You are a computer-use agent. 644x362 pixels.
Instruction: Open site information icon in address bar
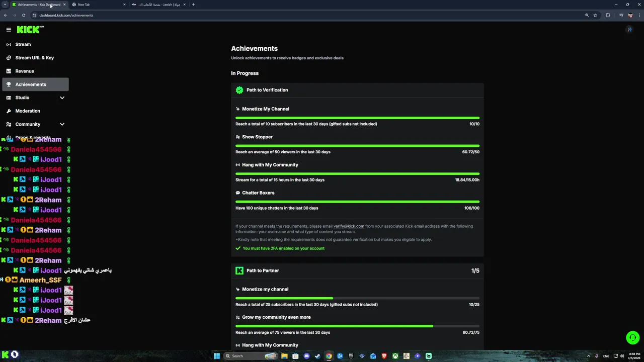[34, 15]
